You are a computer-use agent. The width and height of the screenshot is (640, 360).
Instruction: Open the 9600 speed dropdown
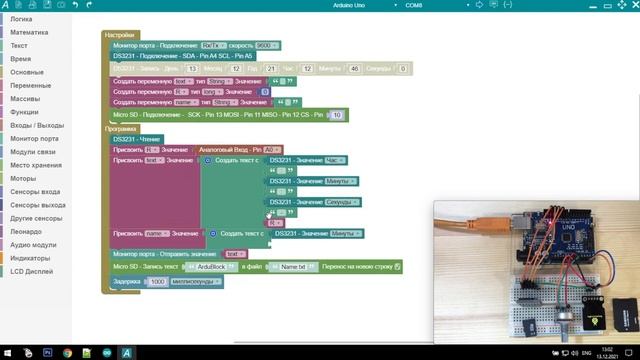pos(267,46)
